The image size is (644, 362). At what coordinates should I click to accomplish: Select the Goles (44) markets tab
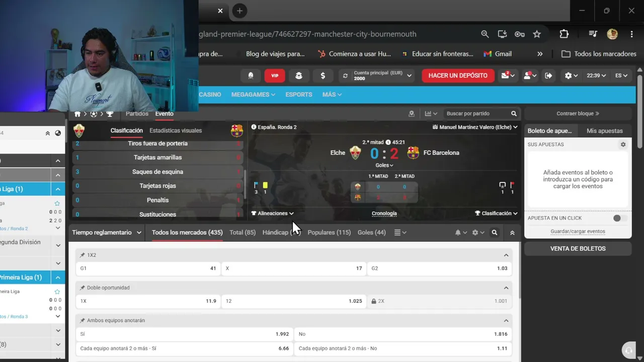[x=372, y=232]
